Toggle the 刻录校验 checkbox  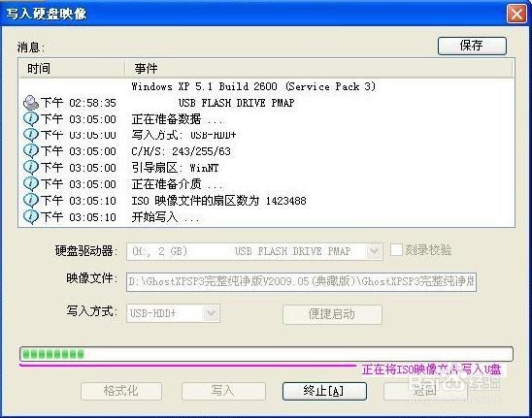pos(396,250)
